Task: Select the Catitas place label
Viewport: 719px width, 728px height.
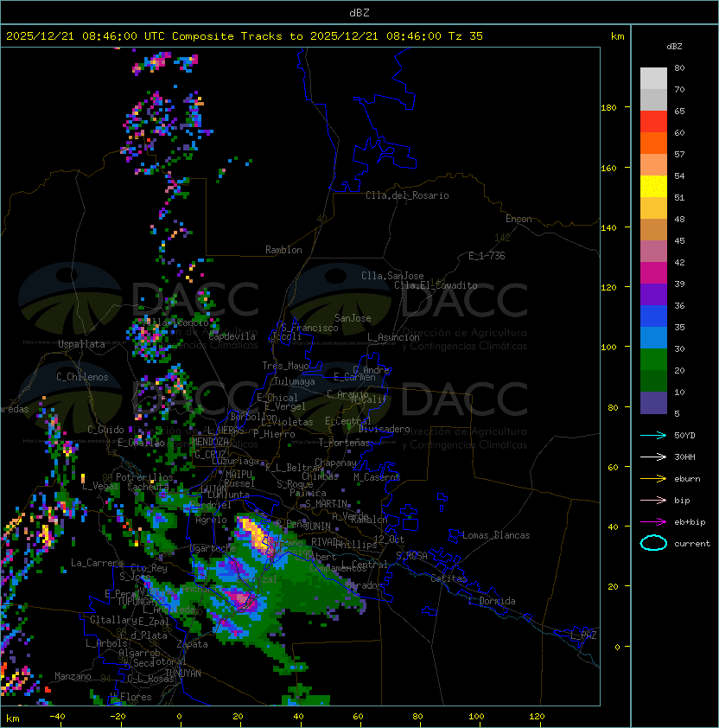Action: pos(449,578)
